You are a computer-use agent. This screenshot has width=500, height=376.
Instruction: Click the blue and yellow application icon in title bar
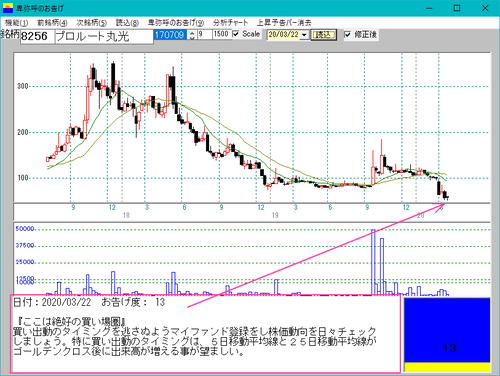click(x=8, y=8)
